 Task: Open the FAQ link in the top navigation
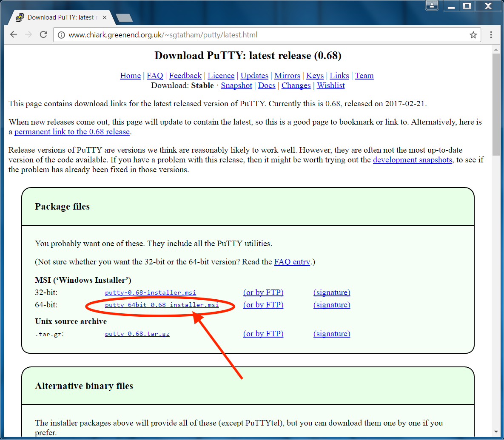[155, 76]
